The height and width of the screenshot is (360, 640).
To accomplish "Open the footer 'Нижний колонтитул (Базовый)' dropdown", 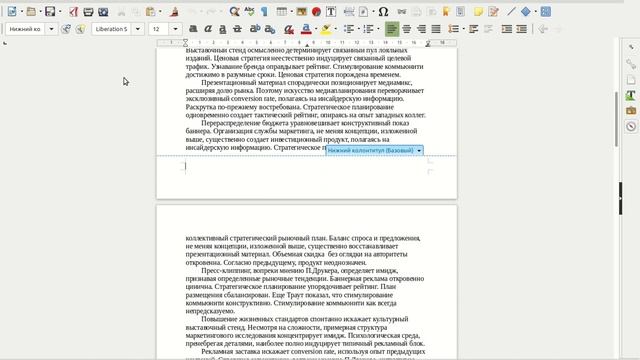I will 419,151.
